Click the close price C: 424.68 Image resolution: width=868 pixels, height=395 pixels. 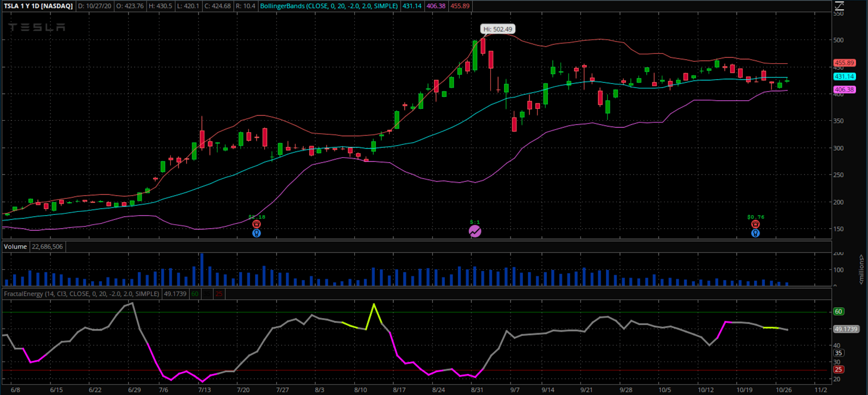218,6
